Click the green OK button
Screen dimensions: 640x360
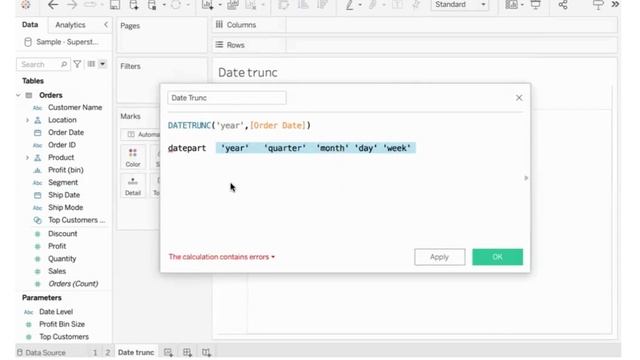click(498, 257)
